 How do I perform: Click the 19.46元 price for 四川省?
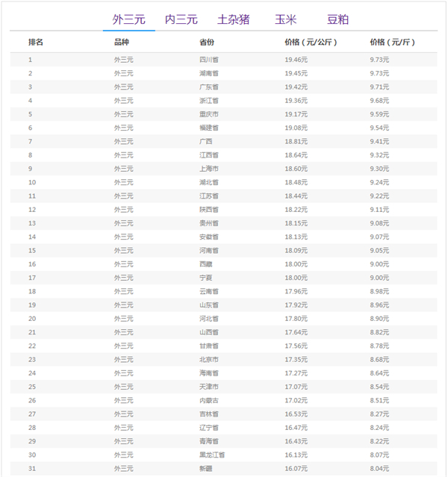click(296, 60)
